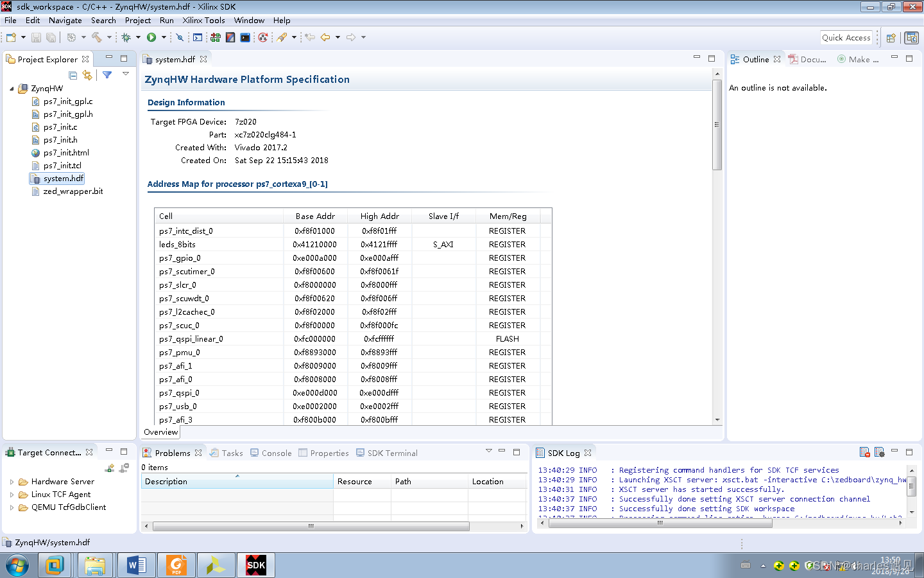Click the grey connect/disconnect target connection icon
The image size is (924, 578).
[124, 468]
